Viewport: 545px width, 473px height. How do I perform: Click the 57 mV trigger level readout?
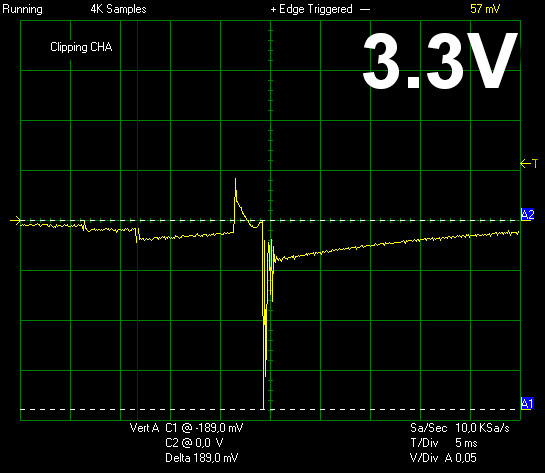(x=485, y=9)
